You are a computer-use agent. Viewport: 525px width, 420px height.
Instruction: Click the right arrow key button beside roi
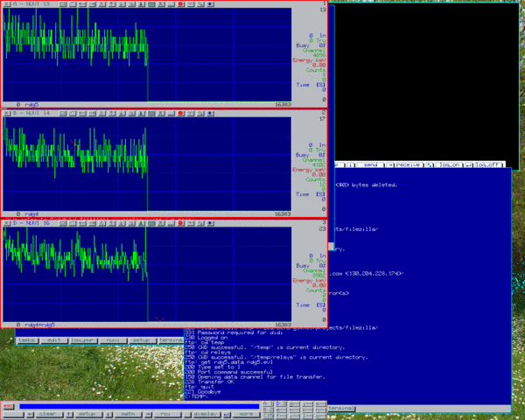(x=148, y=414)
